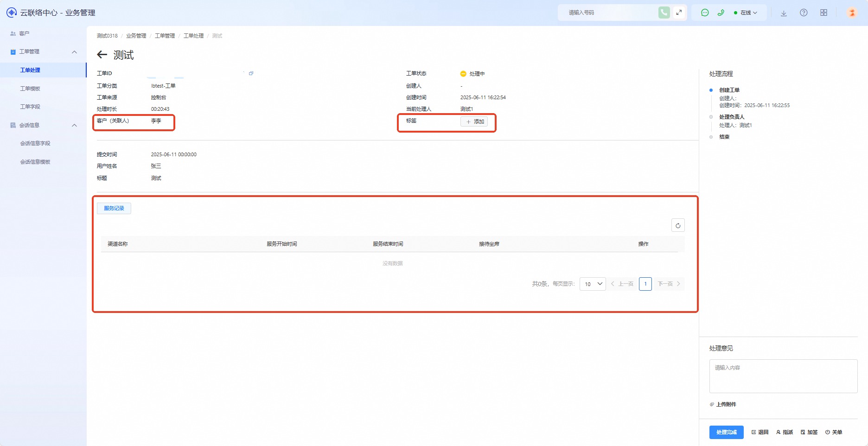This screenshot has height=446, width=868.
Task: Open 客户 in the sidebar
Action: point(24,33)
